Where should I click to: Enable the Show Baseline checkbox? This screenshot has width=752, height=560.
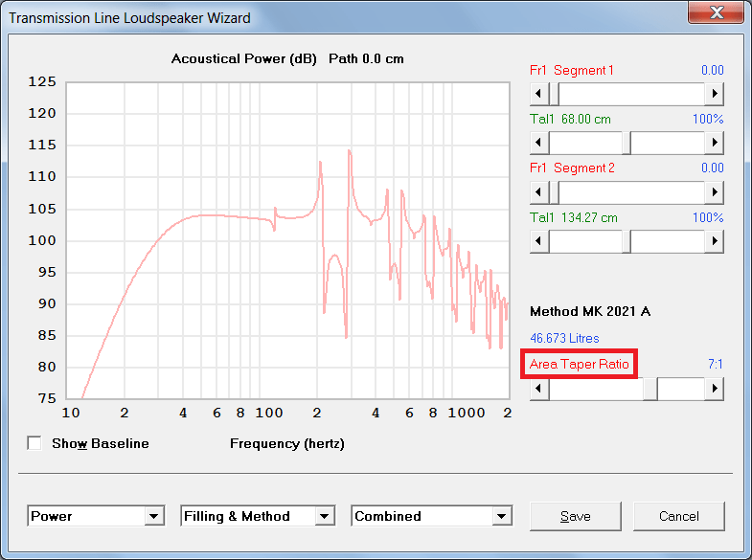pyautogui.click(x=34, y=443)
